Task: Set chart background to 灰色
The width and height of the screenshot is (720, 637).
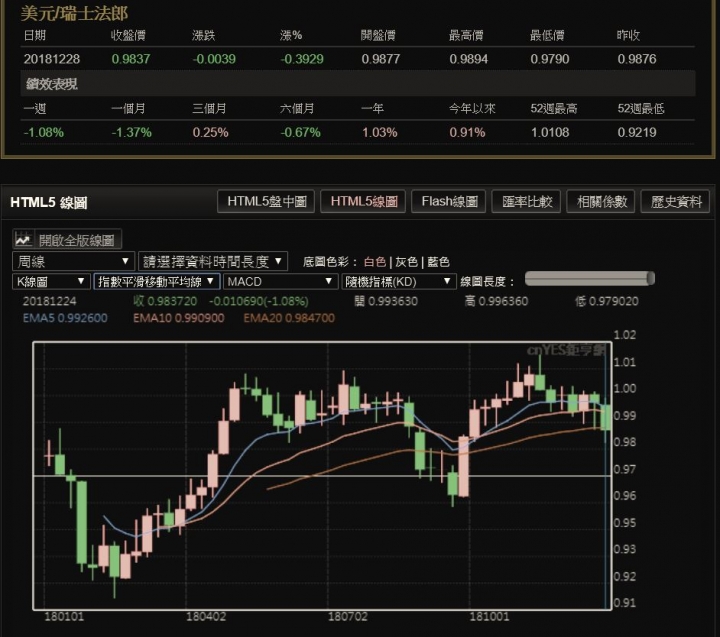Action: 406,262
